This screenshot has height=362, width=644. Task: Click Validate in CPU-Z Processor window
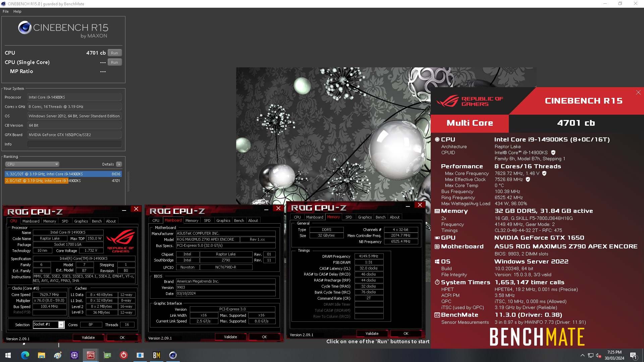tap(88, 338)
